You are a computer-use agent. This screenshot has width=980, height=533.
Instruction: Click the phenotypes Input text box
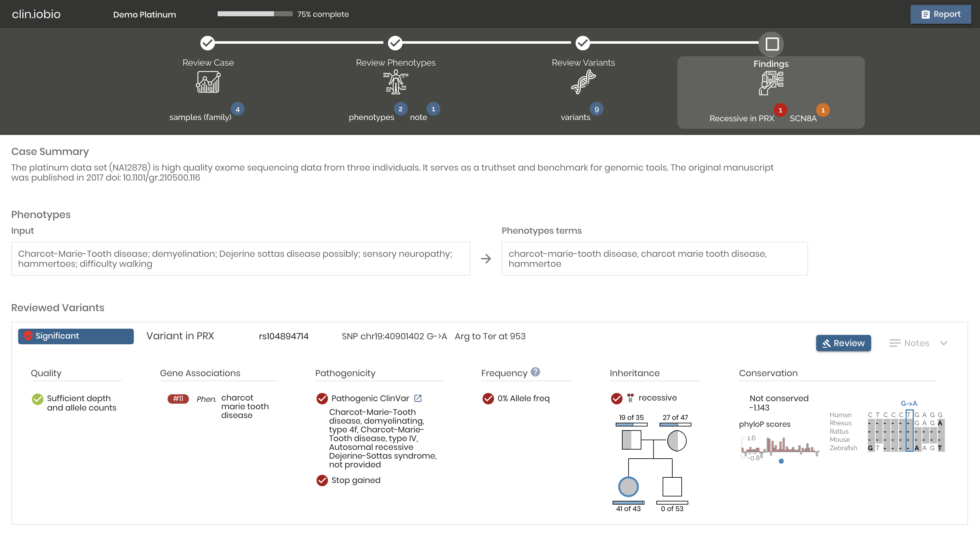[x=240, y=258]
